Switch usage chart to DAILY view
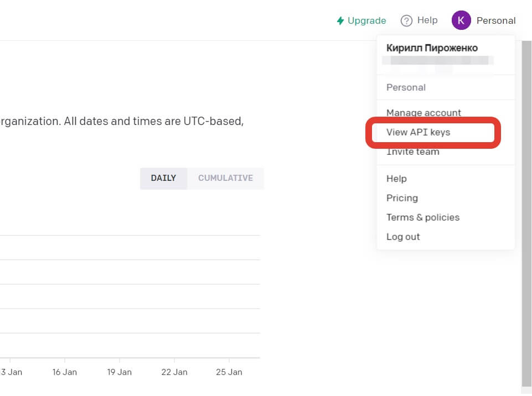 163,178
